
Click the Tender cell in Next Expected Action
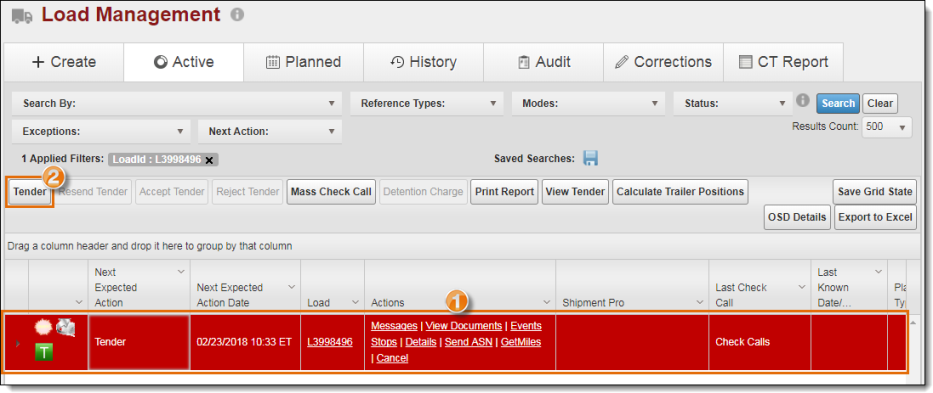139,342
